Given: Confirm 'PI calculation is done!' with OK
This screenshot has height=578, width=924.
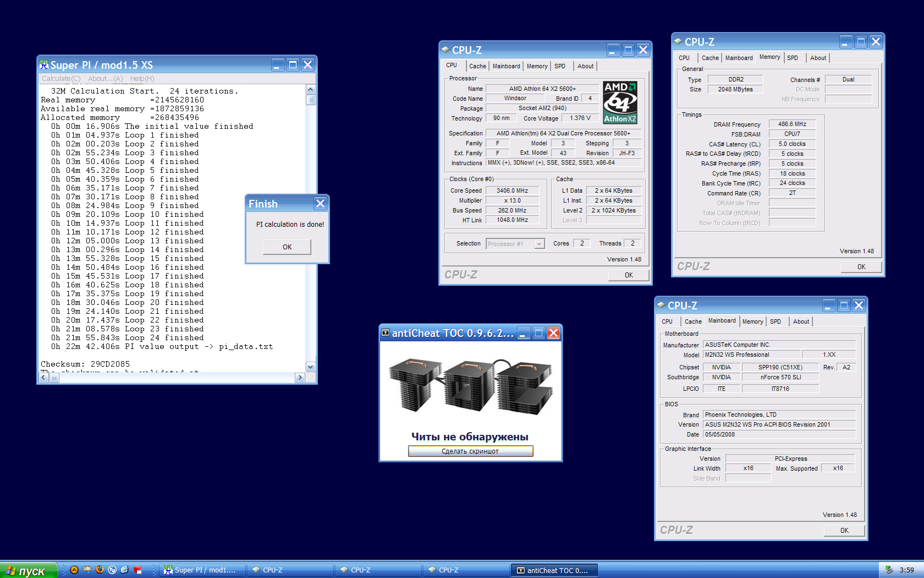Looking at the screenshot, I should click(x=287, y=247).
